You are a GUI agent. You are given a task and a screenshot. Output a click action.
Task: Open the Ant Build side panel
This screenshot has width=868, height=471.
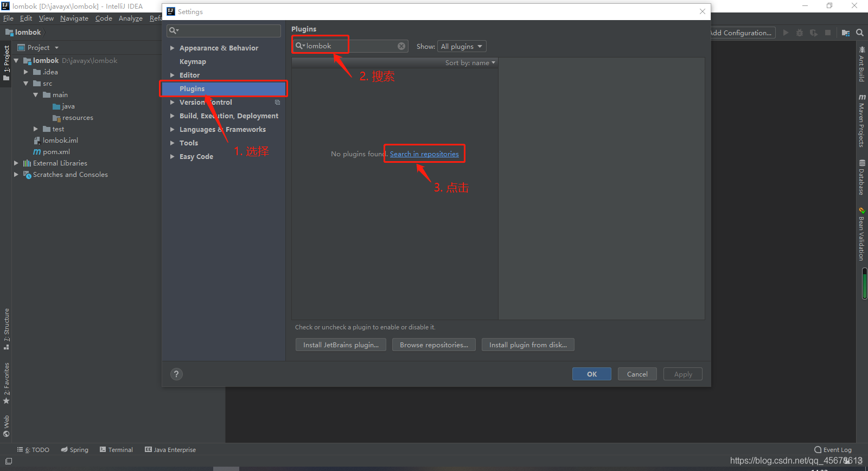click(x=861, y=64)
